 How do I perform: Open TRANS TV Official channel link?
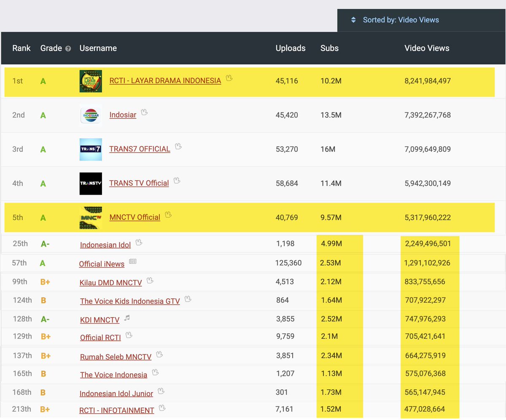coord(139,183)
